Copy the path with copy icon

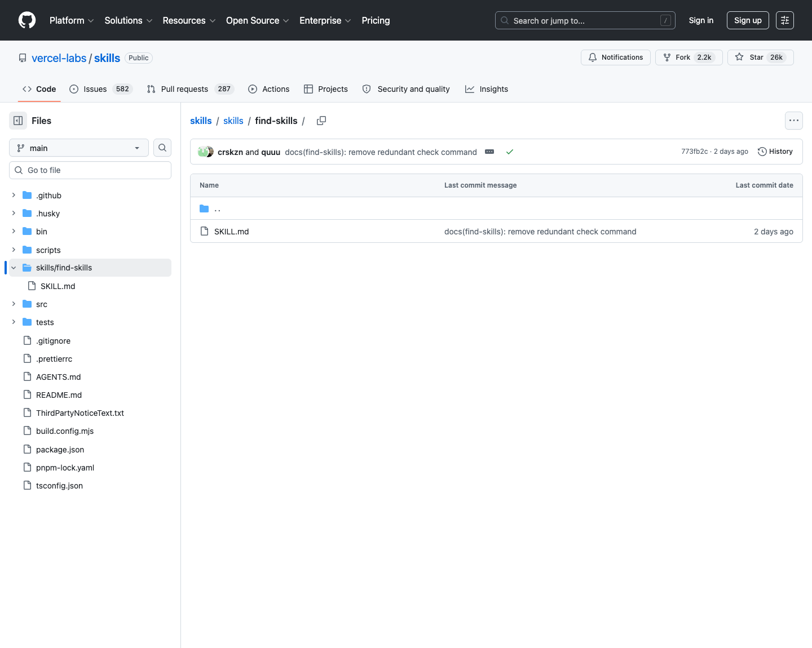(321, 121)
